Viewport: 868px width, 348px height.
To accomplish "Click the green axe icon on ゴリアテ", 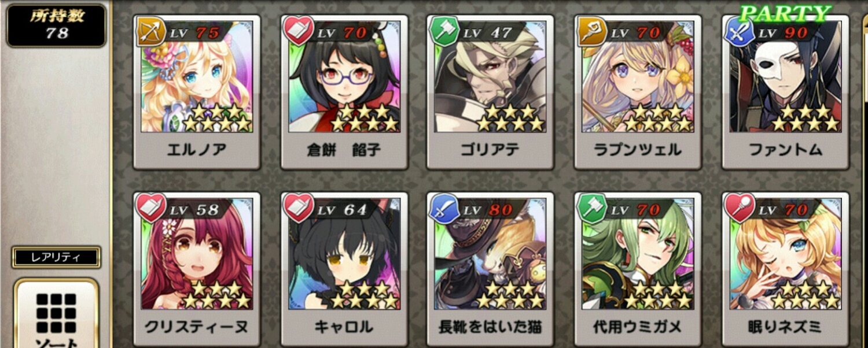I will point(443,31).
